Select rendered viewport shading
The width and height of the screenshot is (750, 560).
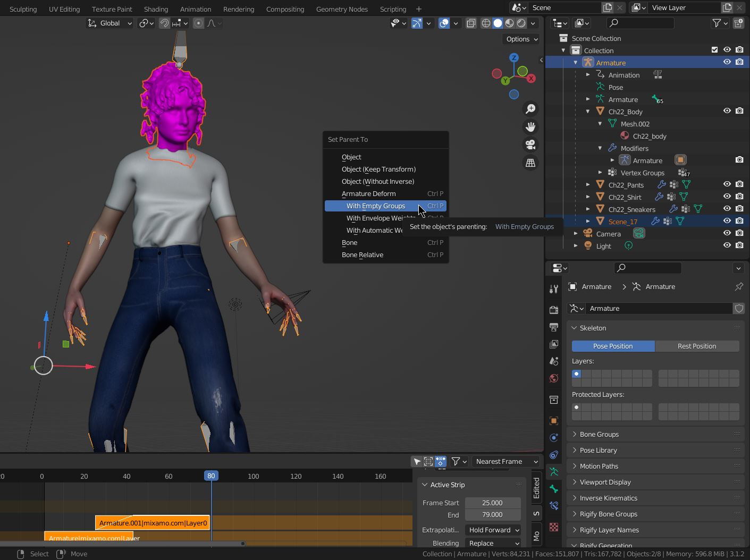[x=521, y=23]
